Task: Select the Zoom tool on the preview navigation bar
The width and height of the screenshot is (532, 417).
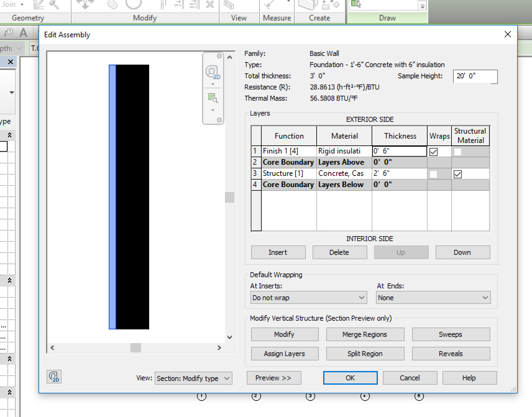Action: [x=213, y=98]
